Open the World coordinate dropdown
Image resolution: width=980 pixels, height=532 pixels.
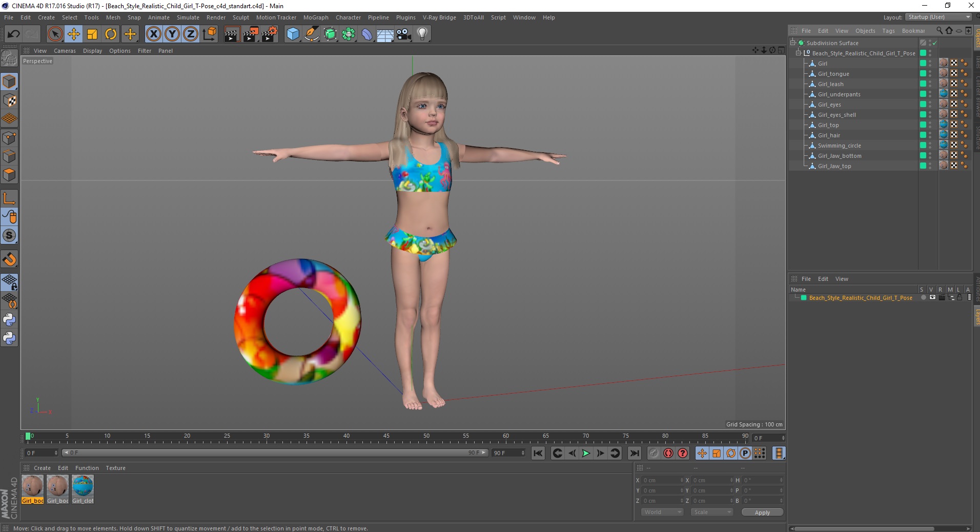pyautogui.click(x=662, y=512)
